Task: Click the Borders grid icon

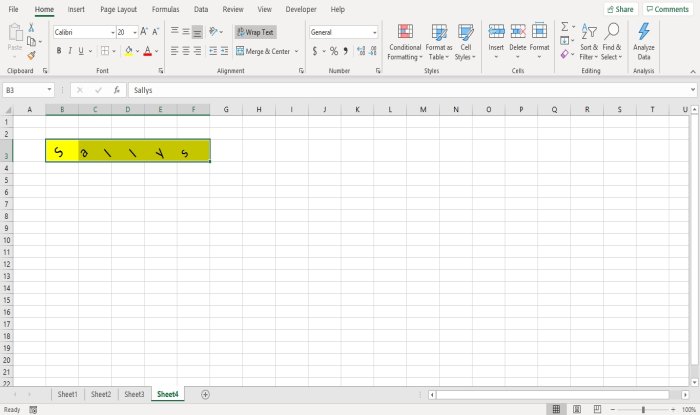Action: 105,51
